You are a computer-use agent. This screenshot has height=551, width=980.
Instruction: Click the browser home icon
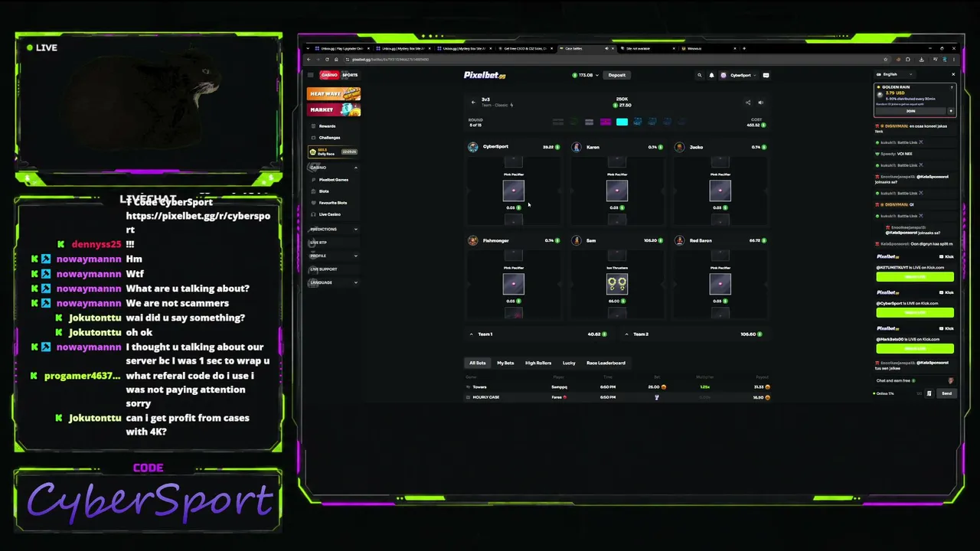coord(335,59)
